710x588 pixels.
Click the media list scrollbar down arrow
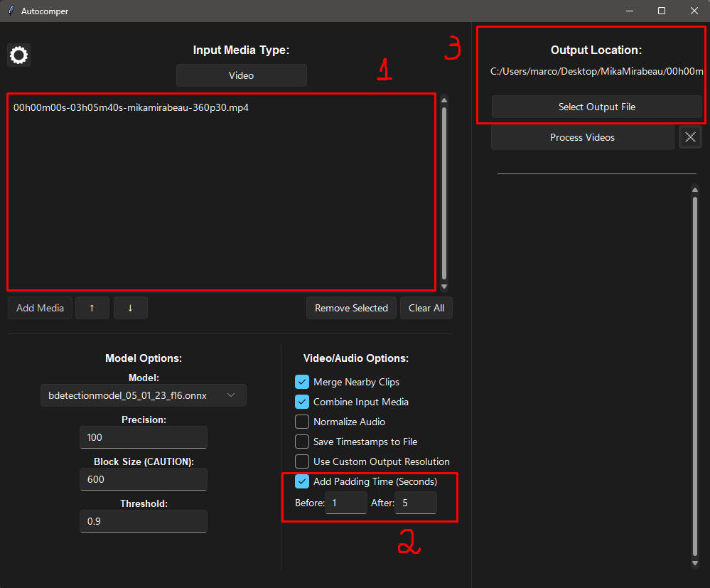pyautogui.click(x=444, y=287)
